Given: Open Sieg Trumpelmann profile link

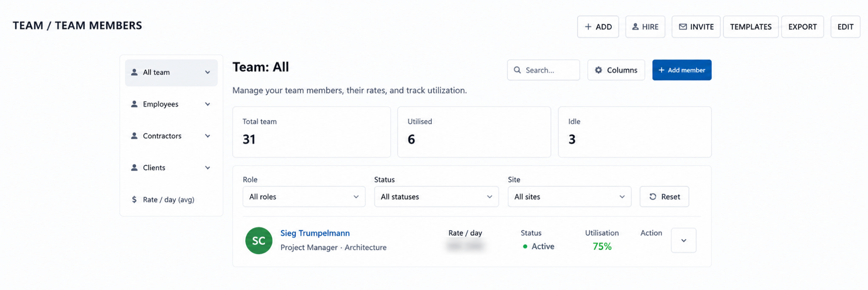Looking at the screenshot, I should (x=315, y=233).
